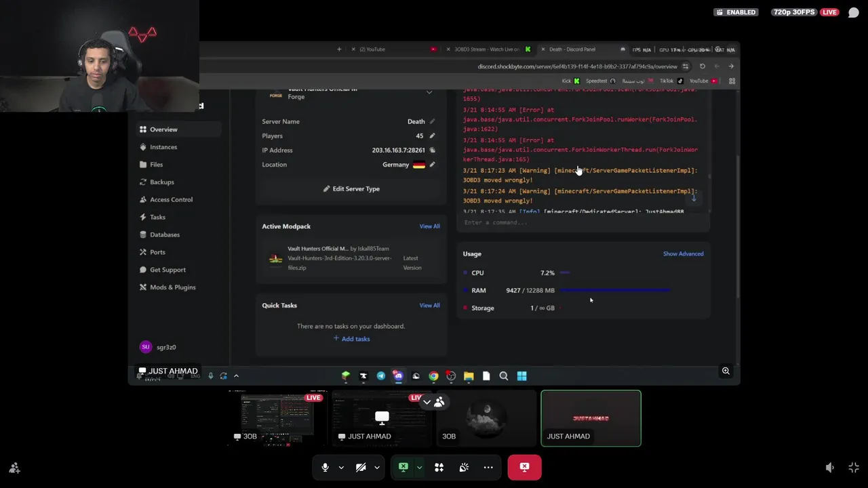The image size is (868, 488).
Task: Click the CPU usage bar
Action: (x=565, y=273)
